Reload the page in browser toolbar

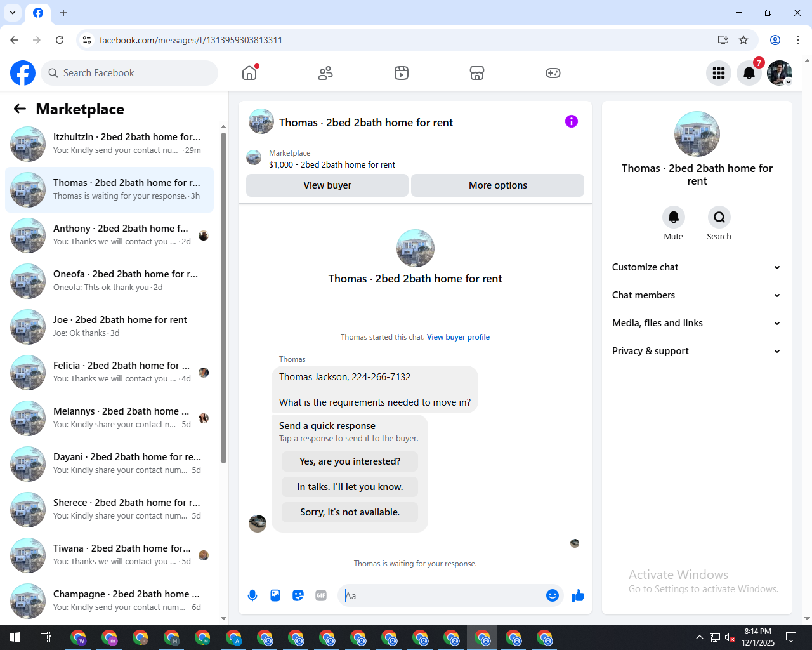[x=60, y=40]
